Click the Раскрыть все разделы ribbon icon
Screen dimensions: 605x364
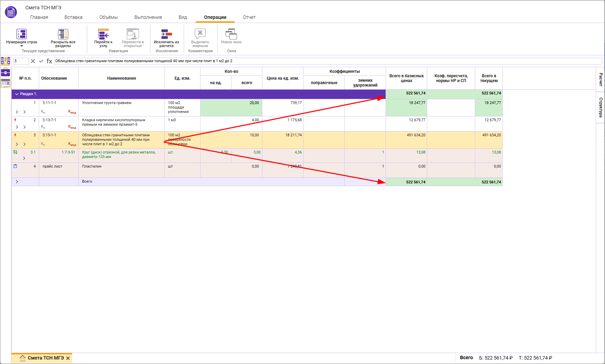(x=63, y=34)
